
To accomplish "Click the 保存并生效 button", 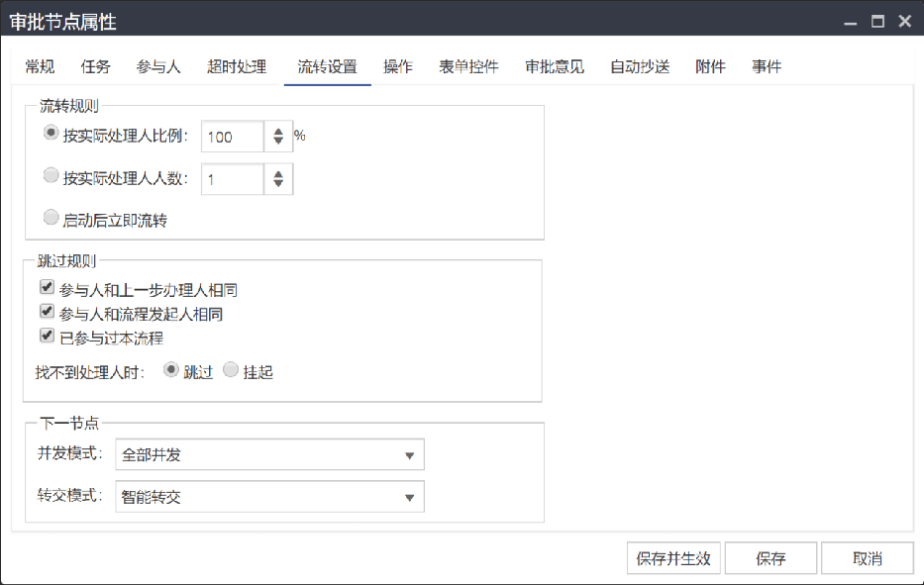I will point(673,558).
